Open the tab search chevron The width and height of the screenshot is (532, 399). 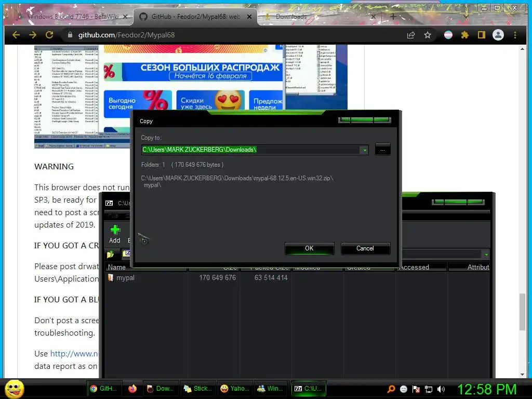tap(466, 16)
